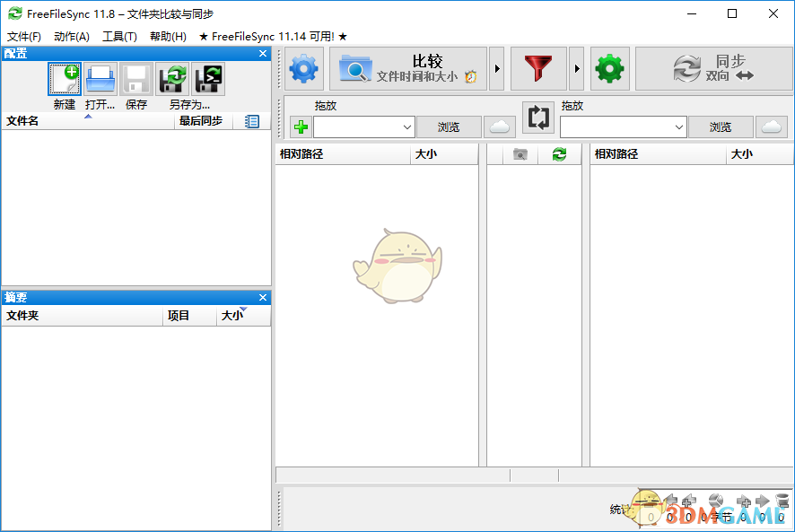Open the comparison options arrow next to 比较

point(498,68)
